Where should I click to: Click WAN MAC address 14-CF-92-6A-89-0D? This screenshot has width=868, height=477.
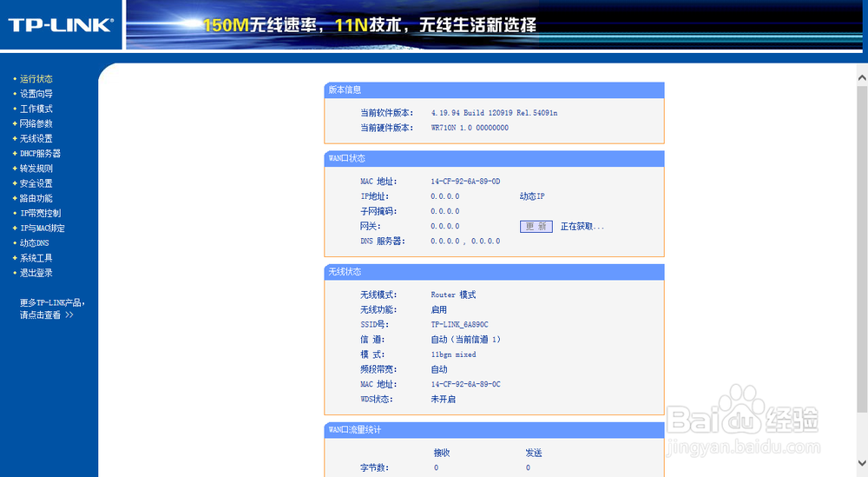465,182
